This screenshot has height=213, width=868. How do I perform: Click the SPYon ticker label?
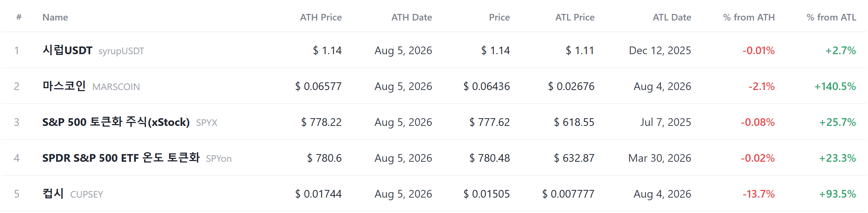219,158
